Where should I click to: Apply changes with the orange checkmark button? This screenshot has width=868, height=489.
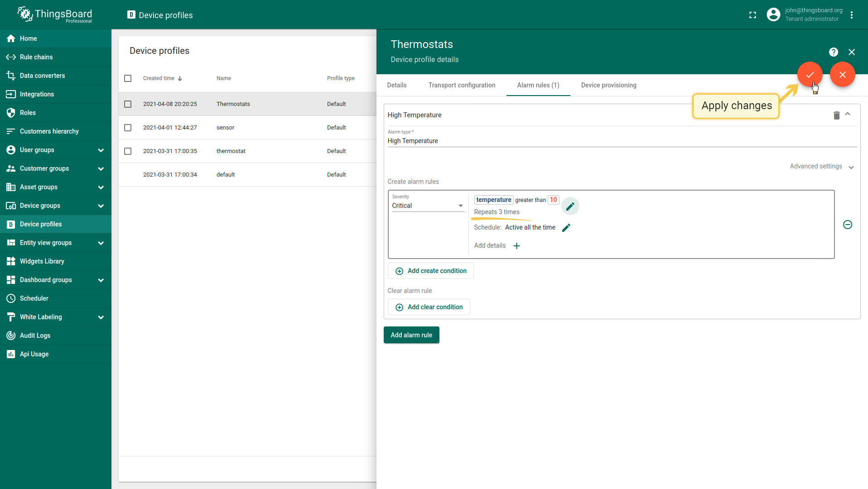coord(810,74)
